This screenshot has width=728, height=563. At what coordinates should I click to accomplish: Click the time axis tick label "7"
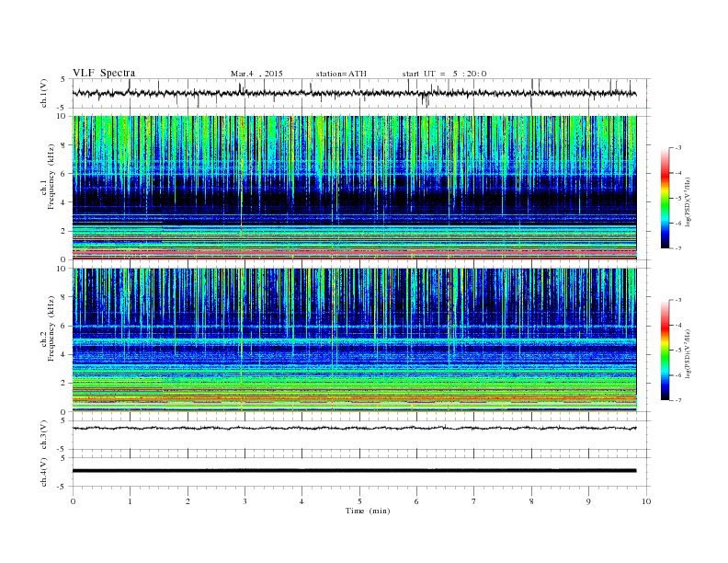(x=474, y=501)
